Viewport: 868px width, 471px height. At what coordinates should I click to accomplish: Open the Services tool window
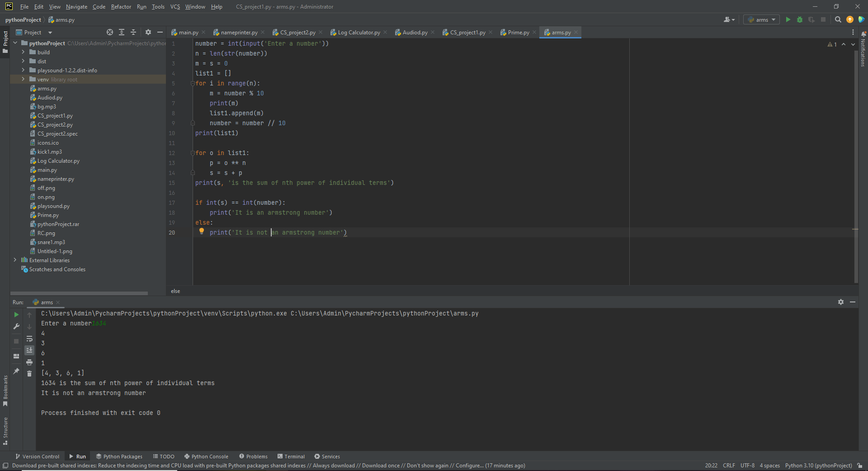(x=327, y=457)
